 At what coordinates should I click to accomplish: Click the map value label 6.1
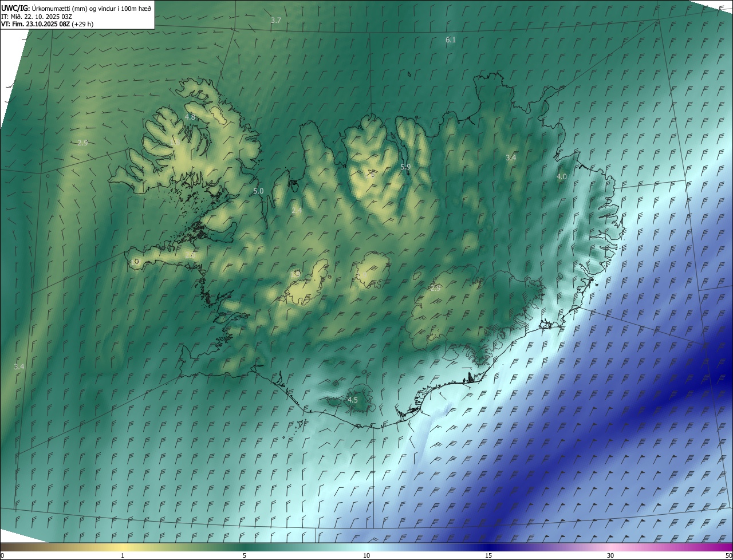451,40
